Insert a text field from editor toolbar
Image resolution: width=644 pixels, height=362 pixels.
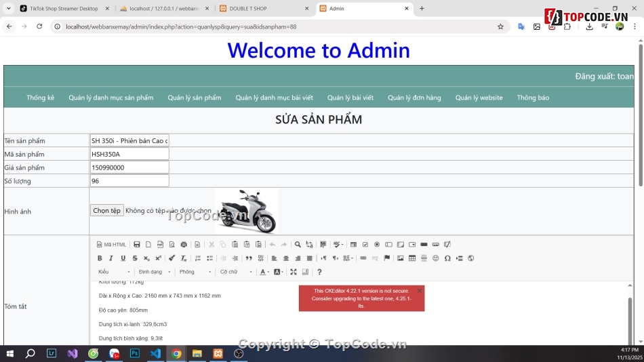[x=388, y=245]
